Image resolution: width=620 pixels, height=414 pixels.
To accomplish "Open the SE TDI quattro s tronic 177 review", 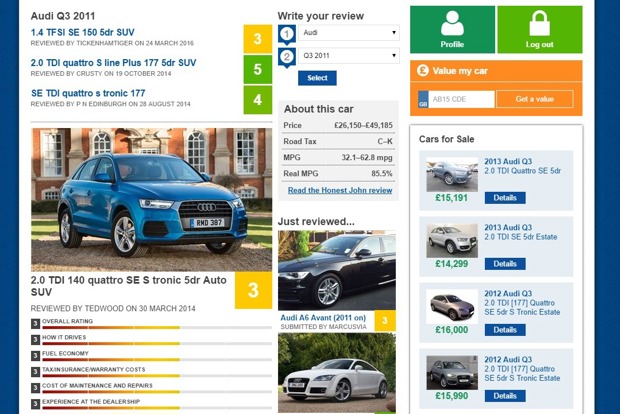I will tap(88, 93).
